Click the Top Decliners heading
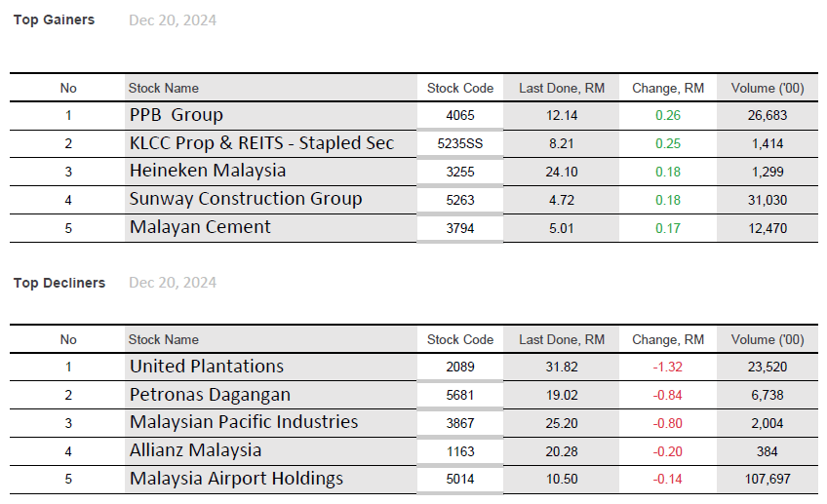Viewport: 827px width, 504px height. (x=59, y=283)
